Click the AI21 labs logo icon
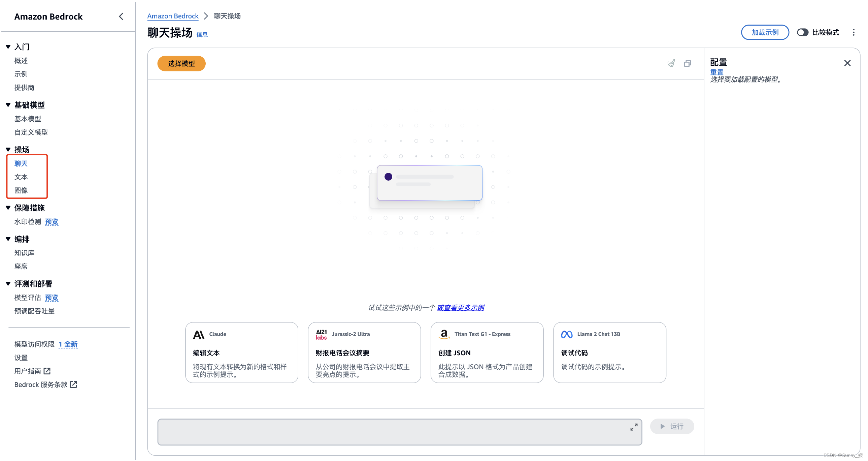Screen dimensions: 868x461 click(x=321, y=335)
